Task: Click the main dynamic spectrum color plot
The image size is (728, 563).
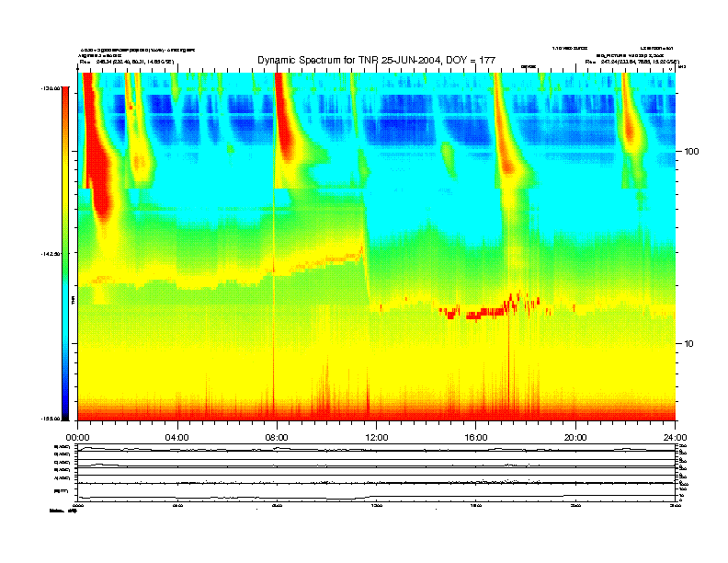Action: coord(377,247)
